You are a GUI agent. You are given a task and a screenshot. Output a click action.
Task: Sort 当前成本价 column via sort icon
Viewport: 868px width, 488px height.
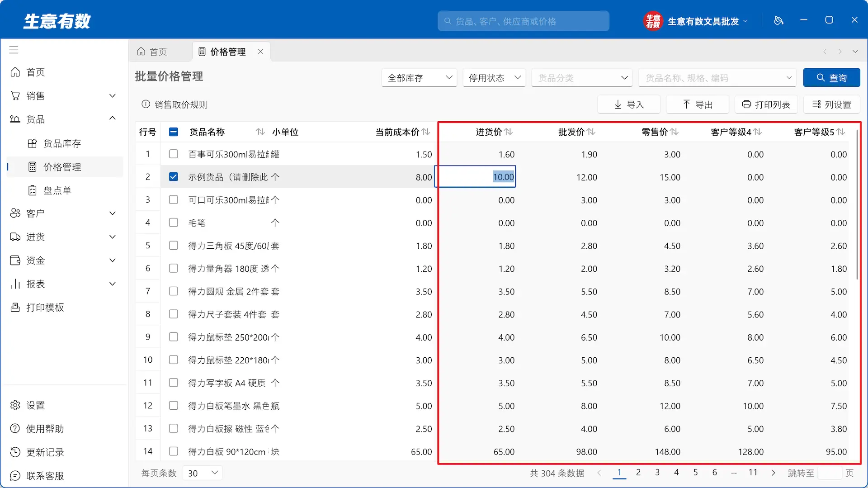tap(426, 132)
